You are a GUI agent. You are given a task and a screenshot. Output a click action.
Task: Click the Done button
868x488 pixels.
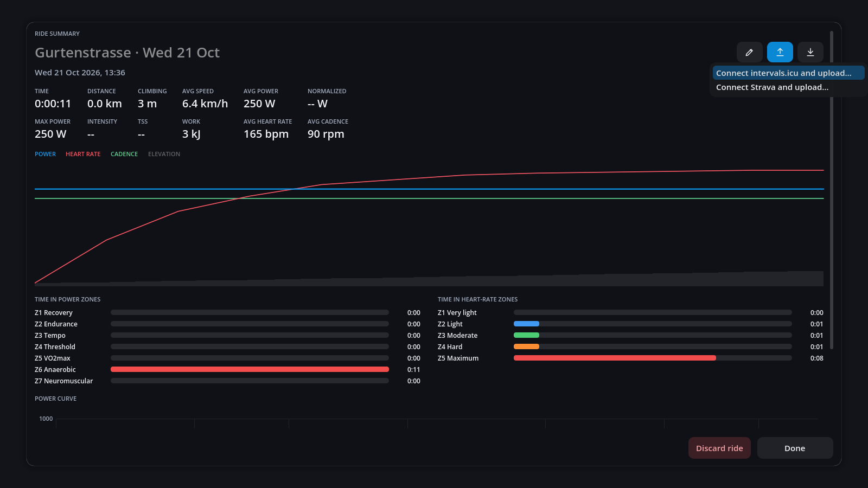[x=795, y=448]
